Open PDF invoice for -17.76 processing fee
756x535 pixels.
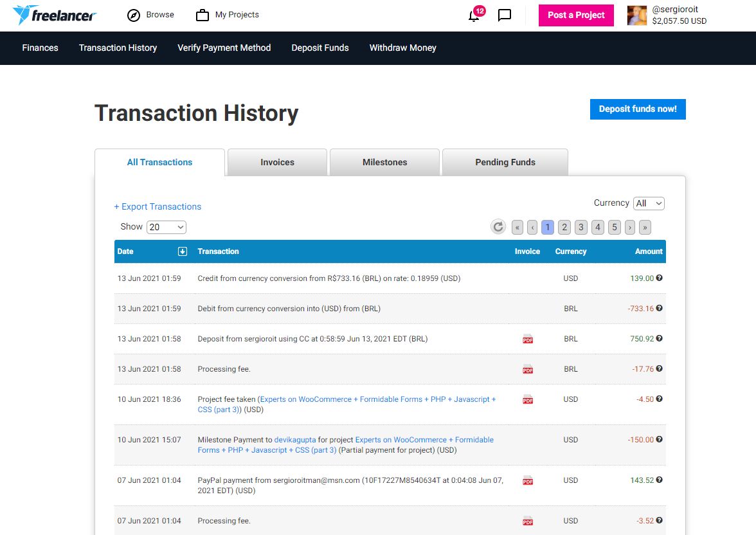[x=527, y=369]
